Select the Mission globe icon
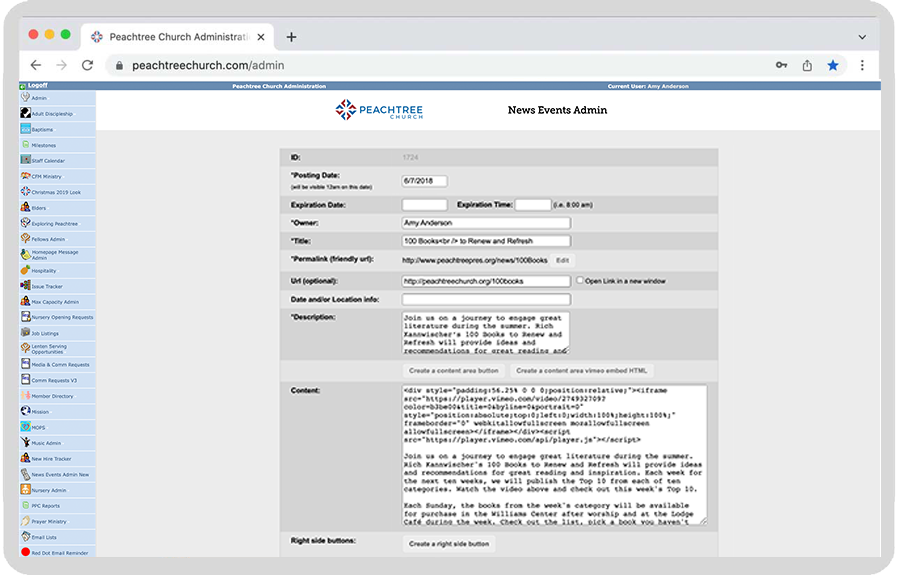Image resolution: width=900 pixels, height=575 pixels. click(25, 411)
